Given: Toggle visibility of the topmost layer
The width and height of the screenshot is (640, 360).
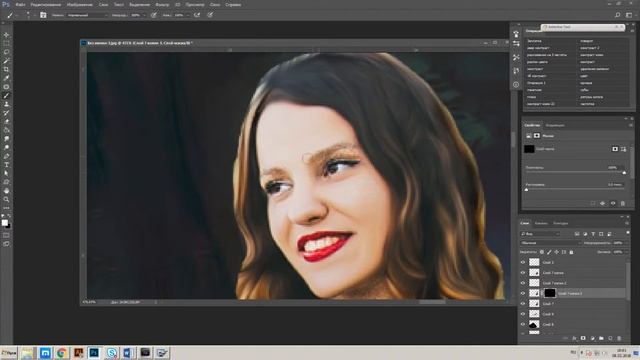Looking at the screenshot, I should pos(523,262).
